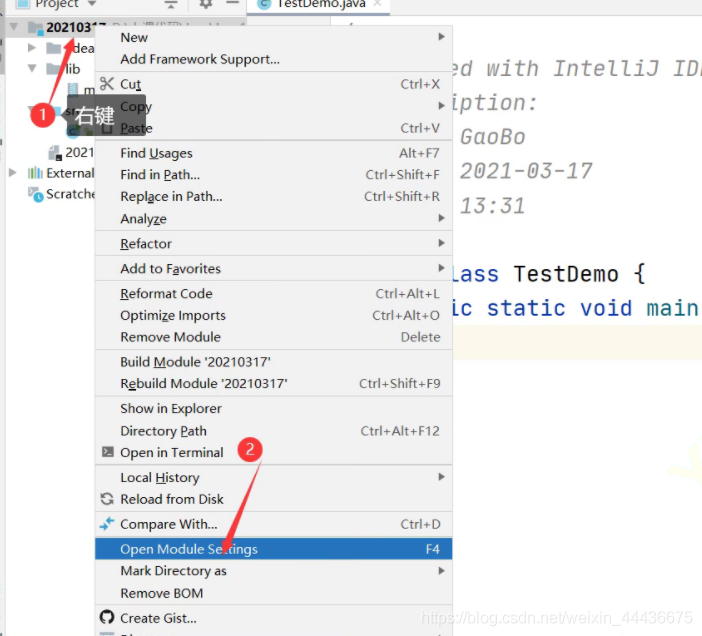
Task: Choose Find Usages
Action: pyautogui.click(x=274, y=153)
